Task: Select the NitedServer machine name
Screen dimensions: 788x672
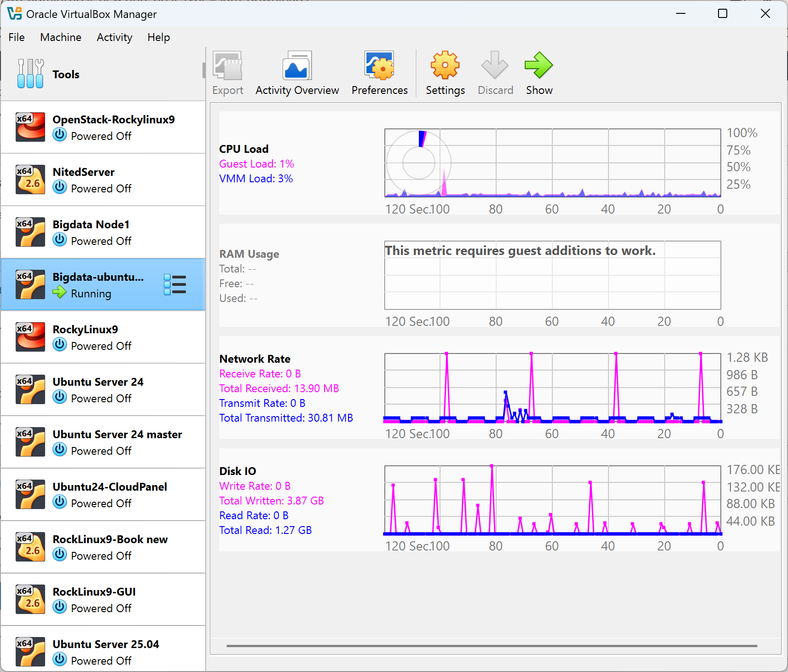Action: click(x=84, y=172)
